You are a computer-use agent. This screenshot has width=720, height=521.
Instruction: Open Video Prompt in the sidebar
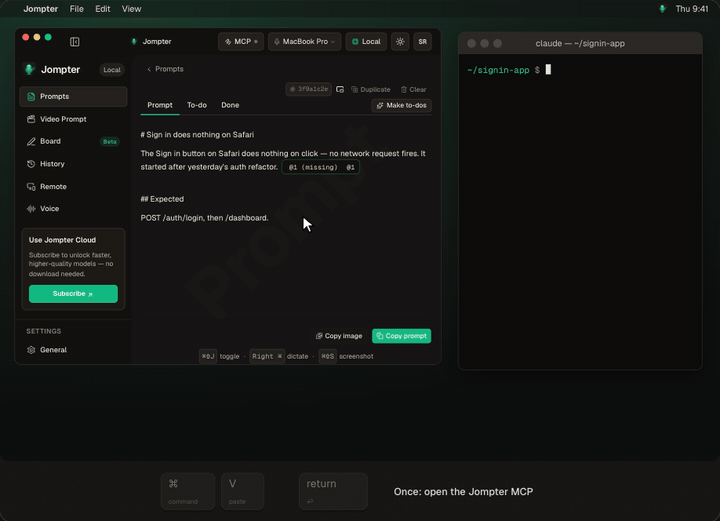(x=73, y=119)
